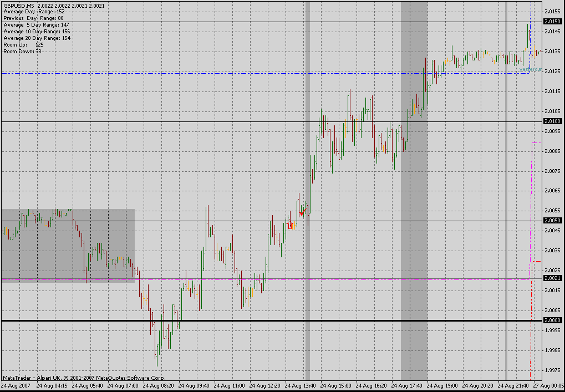Select the red checkmark chart marker
Viewport: 565px width, 392px height.
(x=303, y=211)
